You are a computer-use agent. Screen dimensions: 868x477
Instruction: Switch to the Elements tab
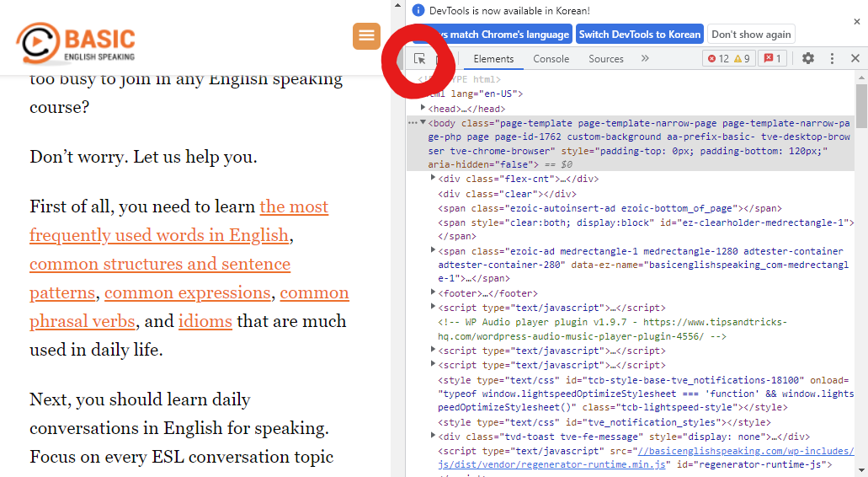(x=493, y=59)
